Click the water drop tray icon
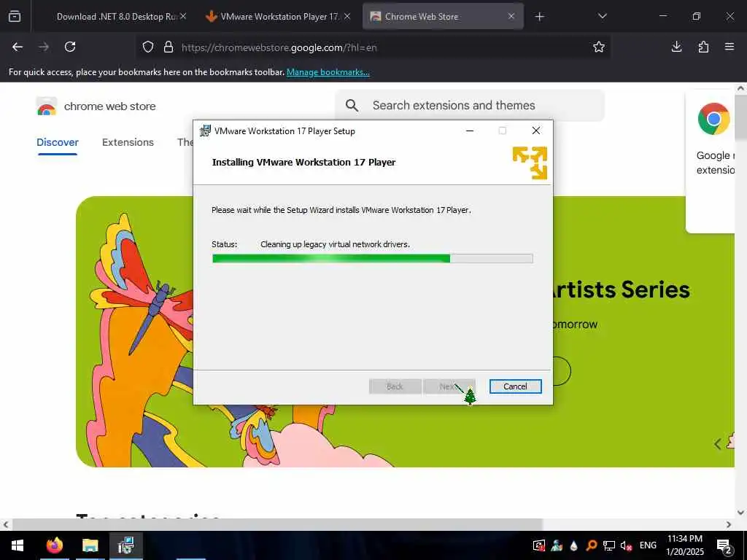This screenshot has width=747, height=560. (574, 545)
